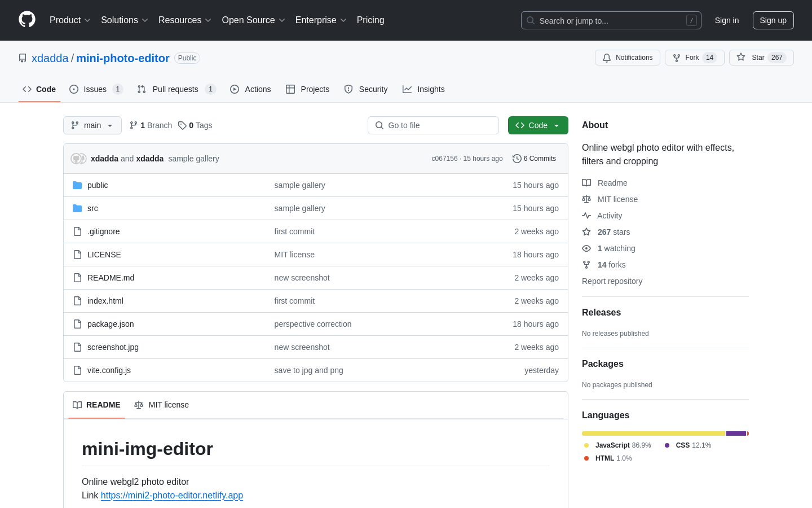Click the Notifications bell icon
Screen dimensions: 812x508
[607, 58]
